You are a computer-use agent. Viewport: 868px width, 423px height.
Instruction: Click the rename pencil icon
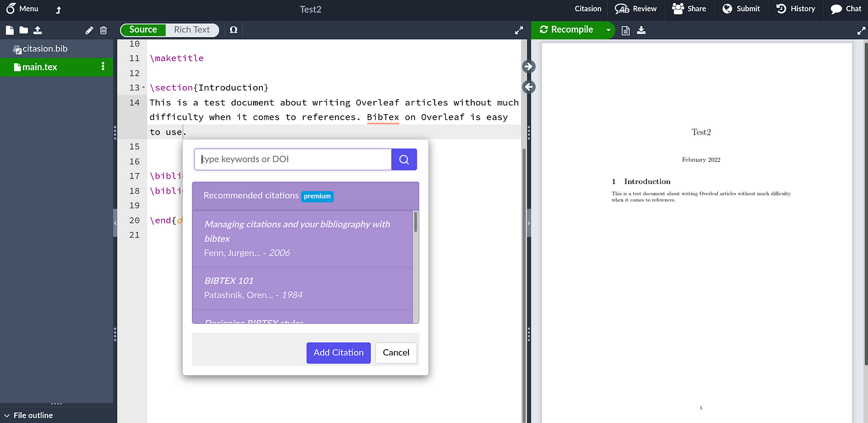click(89, 30)
